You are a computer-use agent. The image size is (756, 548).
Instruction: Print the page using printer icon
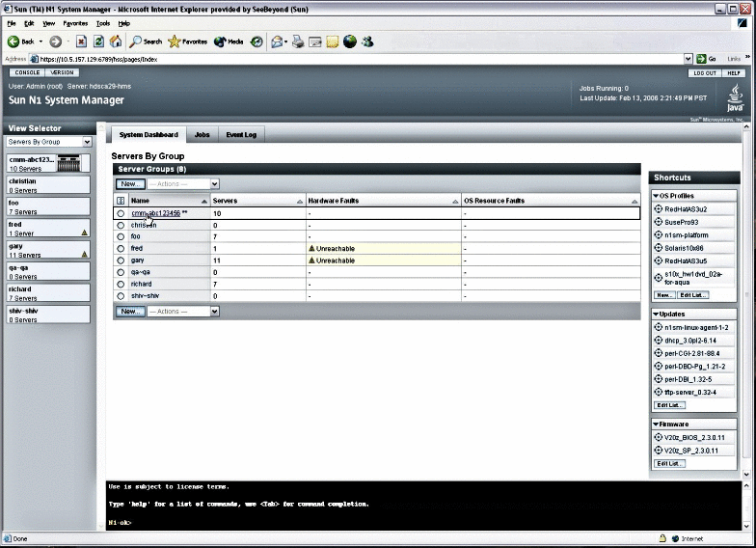[x=298, y=42]
